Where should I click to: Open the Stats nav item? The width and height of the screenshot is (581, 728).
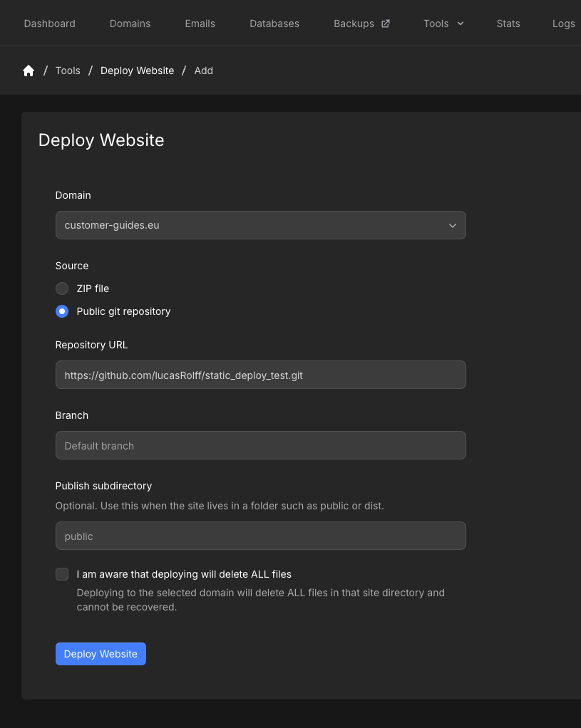[508, 24]
